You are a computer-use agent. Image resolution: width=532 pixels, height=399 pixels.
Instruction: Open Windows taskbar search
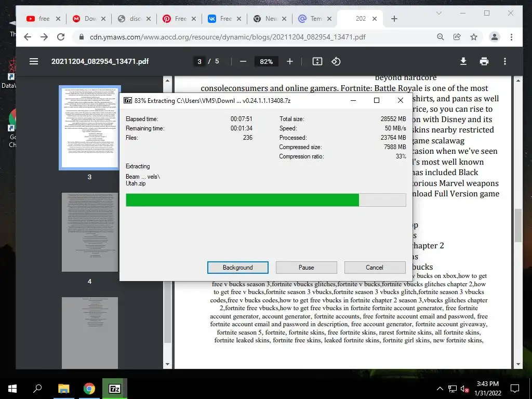pyautogui.click(x=37, y=389)
